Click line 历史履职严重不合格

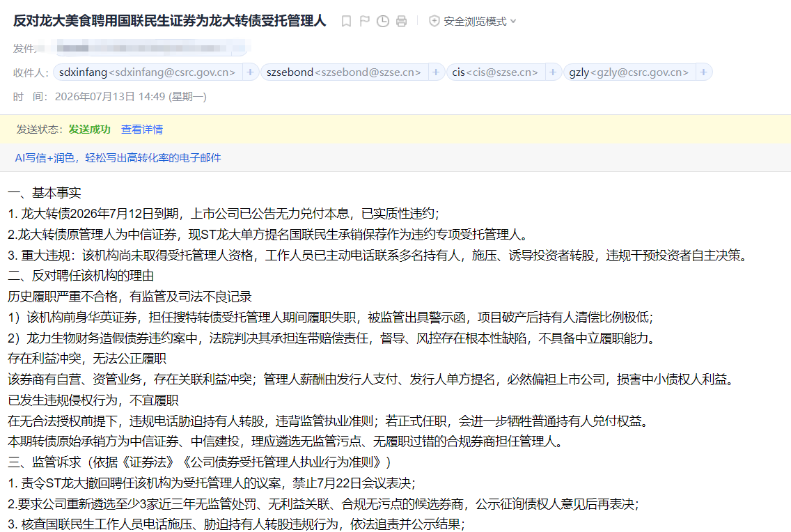[130, 297]
